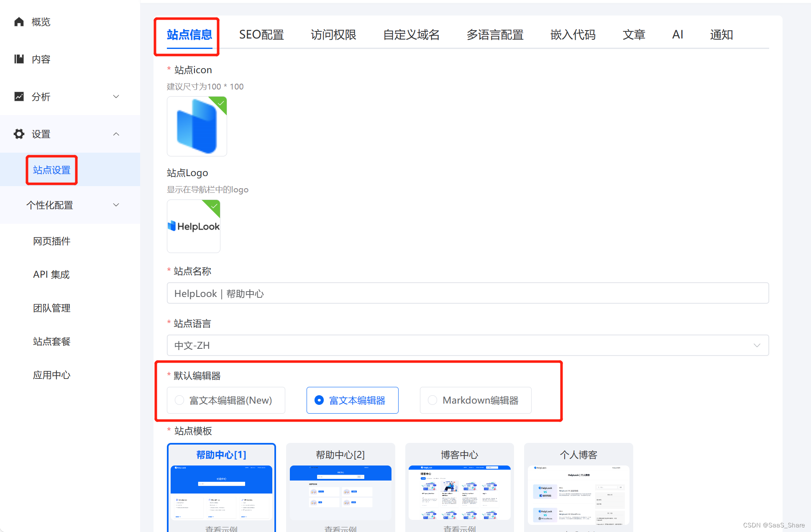811x532 pixels.
Task: Select the Markdown编辑器 radio option
Action: (x=432, y=400)
